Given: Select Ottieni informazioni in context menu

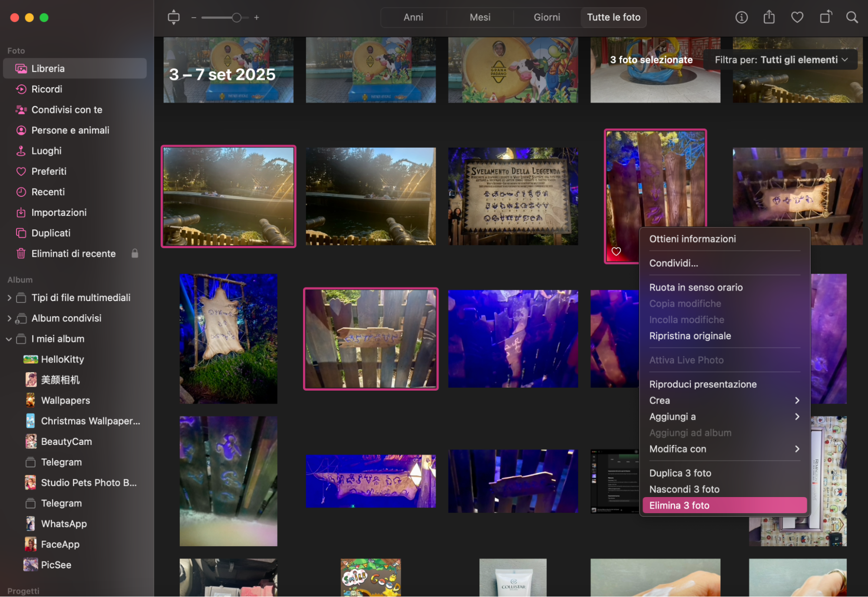Looking at the screenshot, I should 692,239.
